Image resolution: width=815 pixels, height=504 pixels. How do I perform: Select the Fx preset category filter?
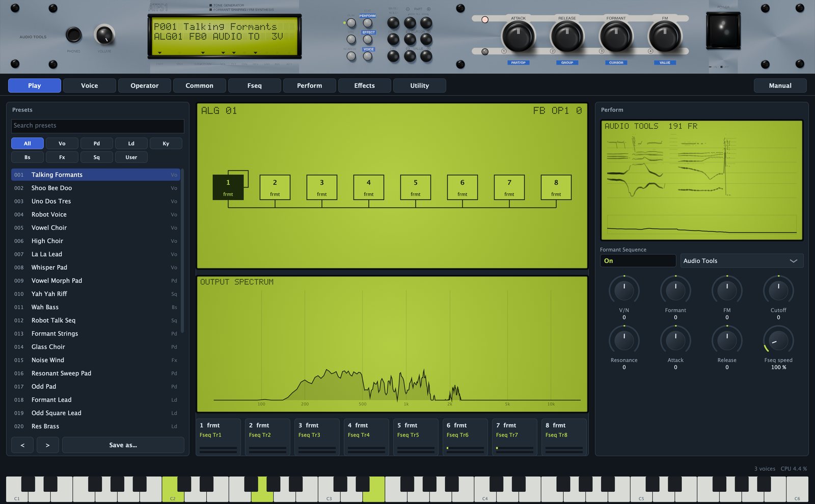(62, 157)
